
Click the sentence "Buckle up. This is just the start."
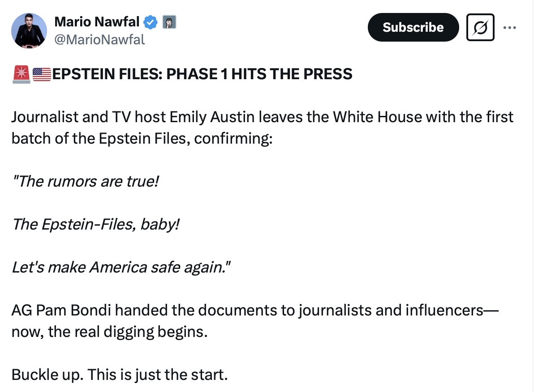(x=120, y=375)
